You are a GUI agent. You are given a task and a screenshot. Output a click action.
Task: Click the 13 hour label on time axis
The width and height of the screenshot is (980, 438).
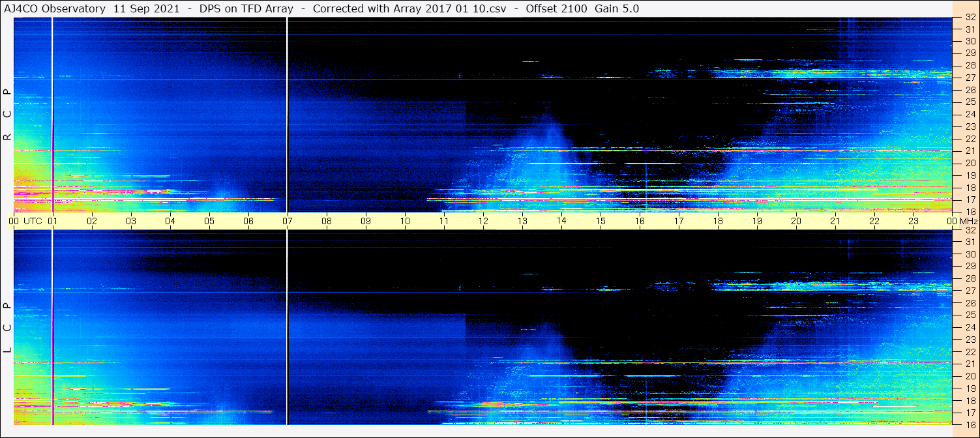(522, 221)
